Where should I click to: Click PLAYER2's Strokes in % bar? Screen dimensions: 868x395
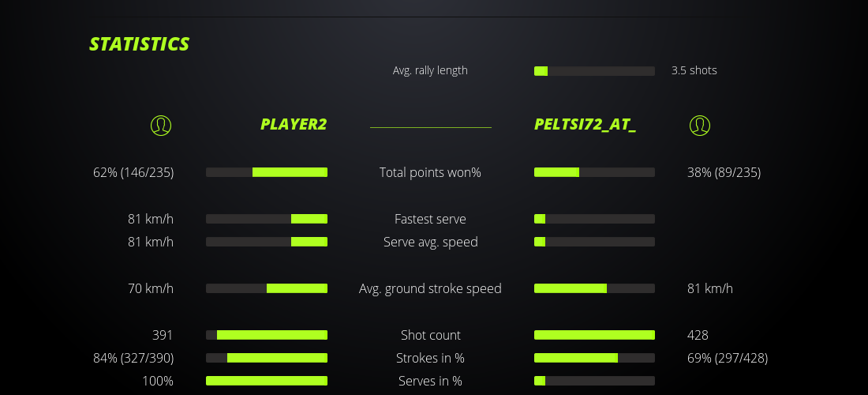click(x=267, y=358)
